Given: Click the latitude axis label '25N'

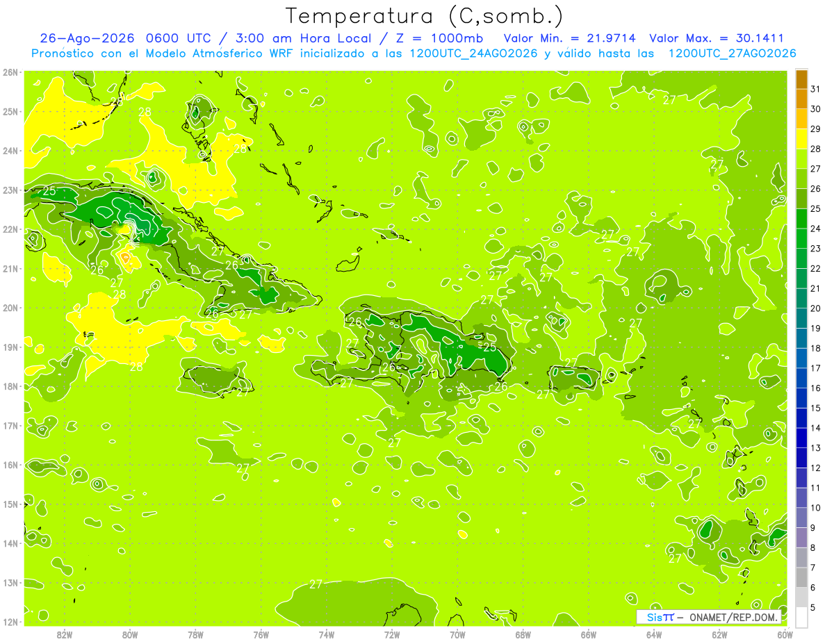Looking at the screenshot, I should pos(10,112).
